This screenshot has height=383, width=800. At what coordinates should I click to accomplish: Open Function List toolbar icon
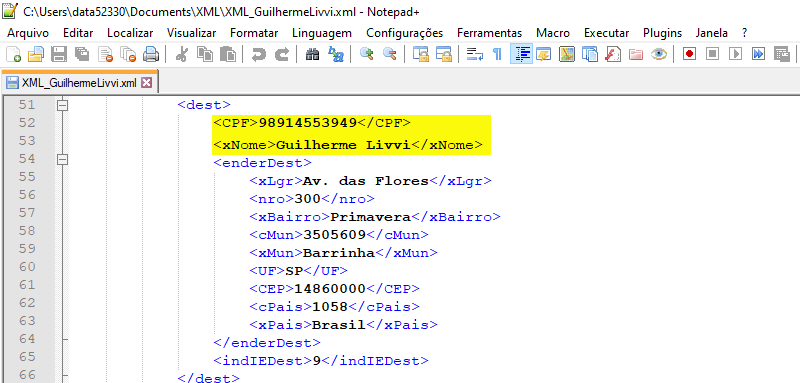[613, 54]
